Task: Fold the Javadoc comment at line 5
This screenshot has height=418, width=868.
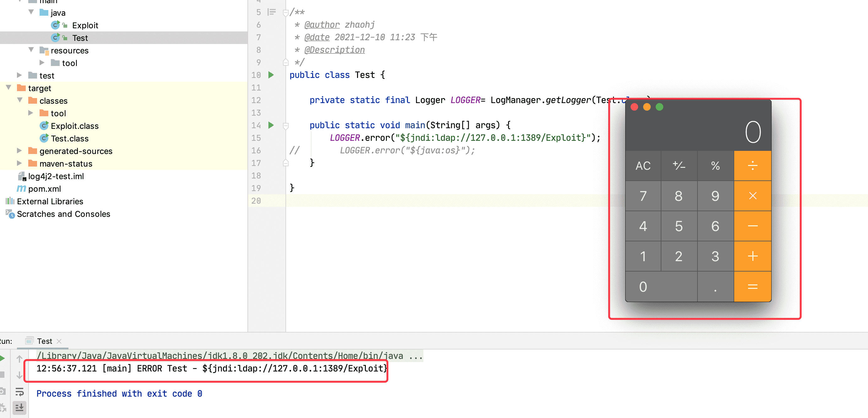Action: pos(286,13)
